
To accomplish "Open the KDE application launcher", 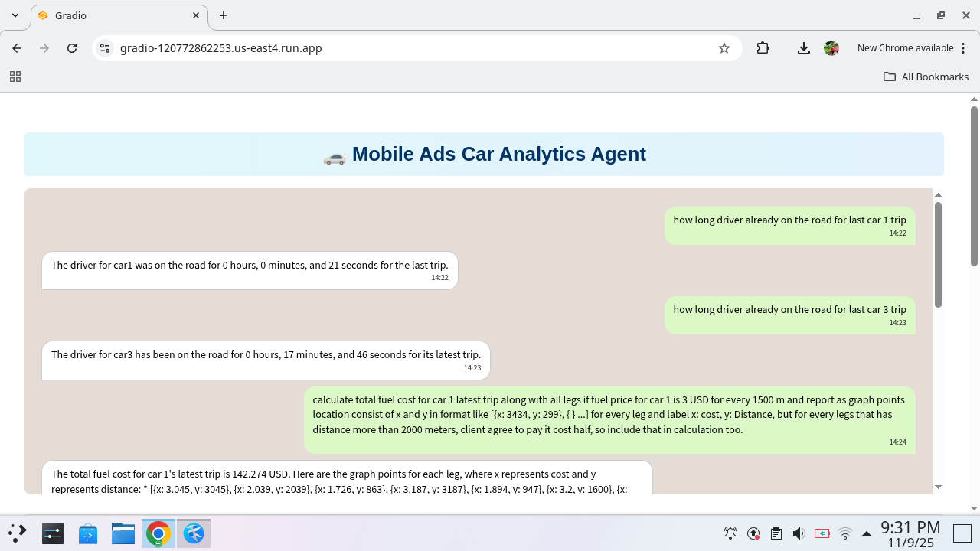I will click(x=17, y=533).
